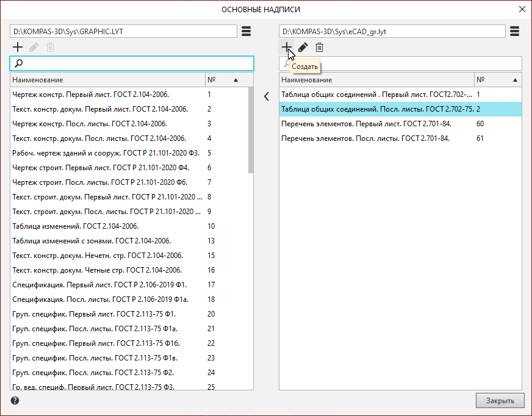Click the Create plus icon in right panel

point(286,47)
